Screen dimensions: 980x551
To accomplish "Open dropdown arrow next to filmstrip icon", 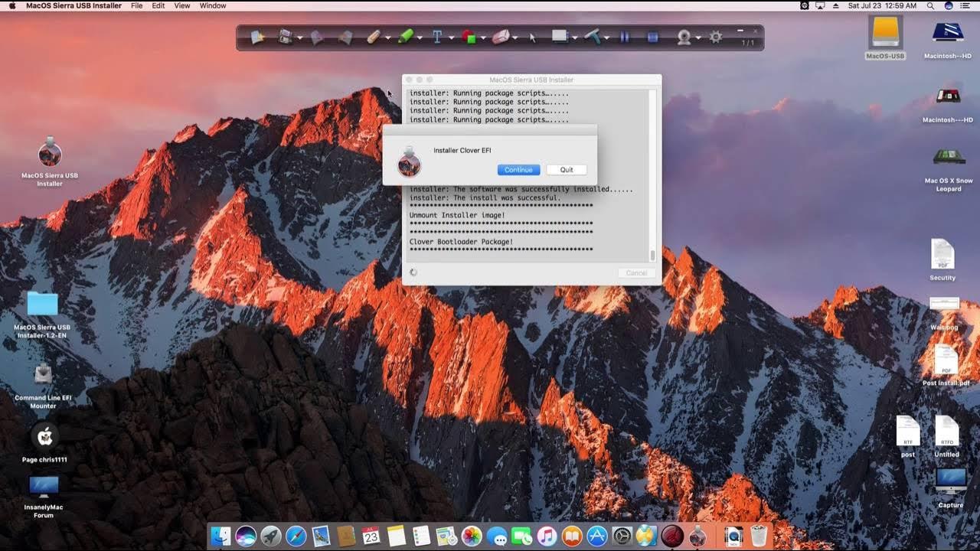I will [299, 37].
